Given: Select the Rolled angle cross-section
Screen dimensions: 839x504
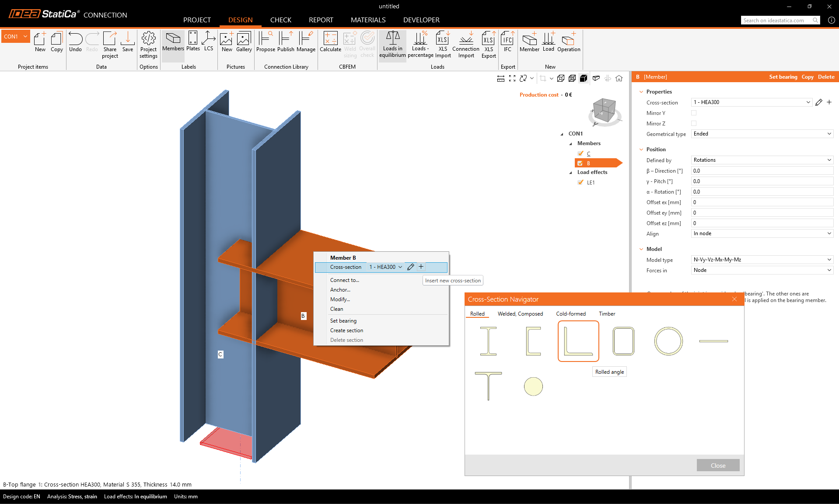Looking at the screenshot, I should tap(578, 341).
